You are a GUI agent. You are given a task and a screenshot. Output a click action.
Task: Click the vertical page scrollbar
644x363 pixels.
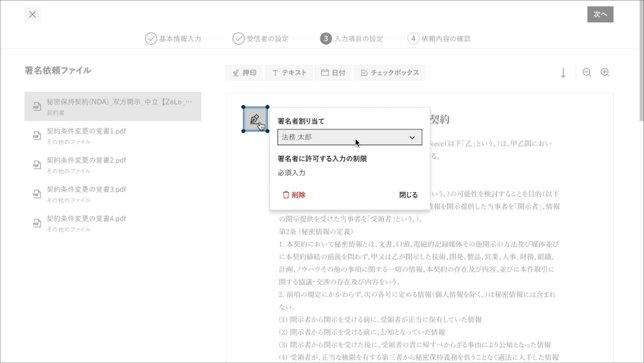(x=641, y=60)
